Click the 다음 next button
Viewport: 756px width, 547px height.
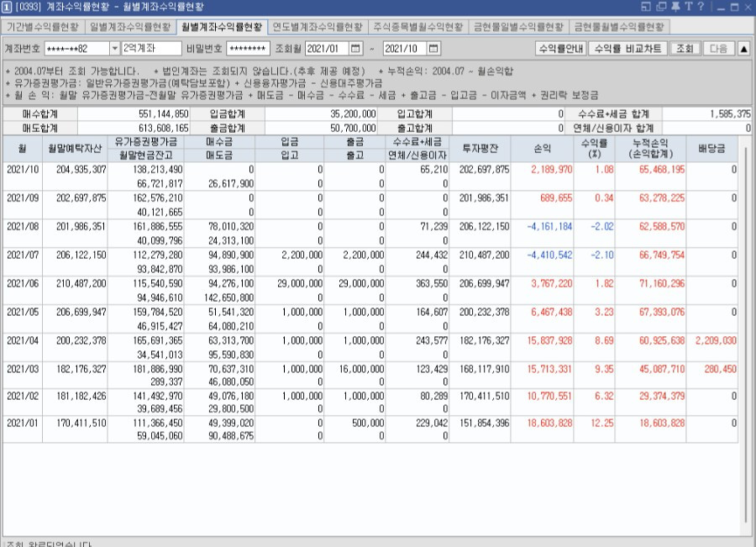pyautogui.click(x=718, y=48)
